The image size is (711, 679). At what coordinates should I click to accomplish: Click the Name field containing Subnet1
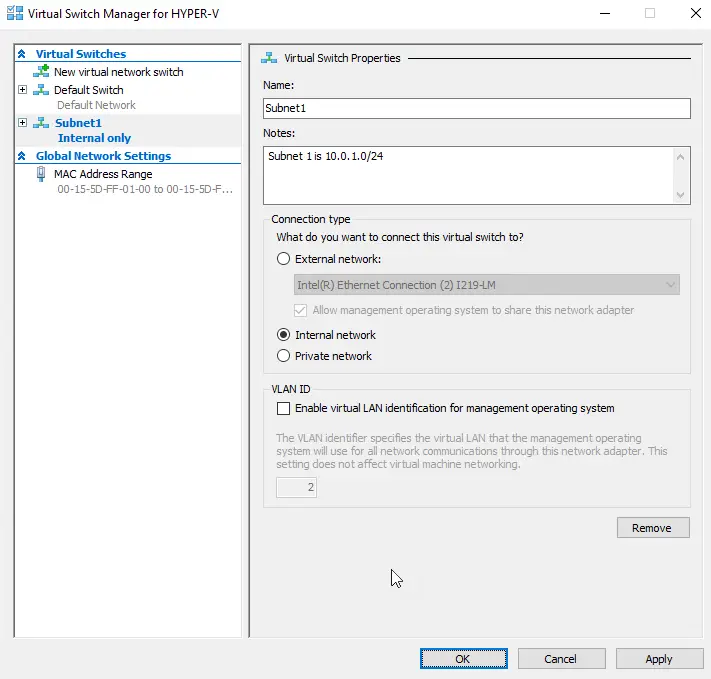click(x=477, y=108)
